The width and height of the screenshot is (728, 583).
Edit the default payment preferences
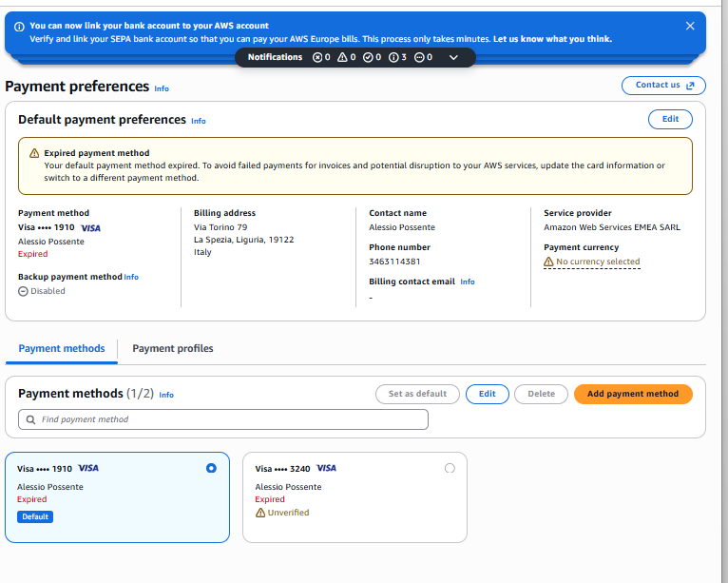click(670, 119)
